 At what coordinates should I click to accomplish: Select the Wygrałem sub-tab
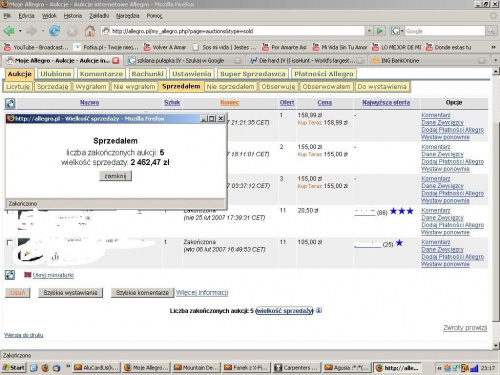tap(91, 87)
